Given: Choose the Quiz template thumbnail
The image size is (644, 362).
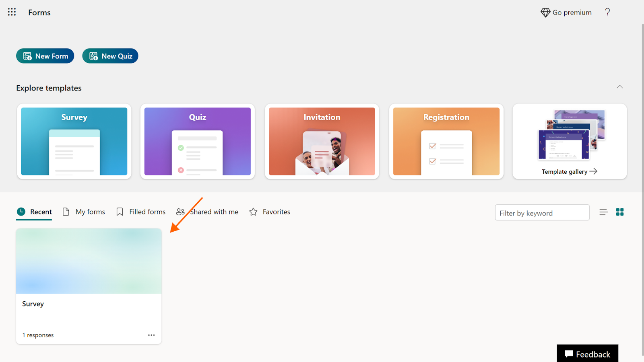Looking at the screenshot, I should pos(198,141).
